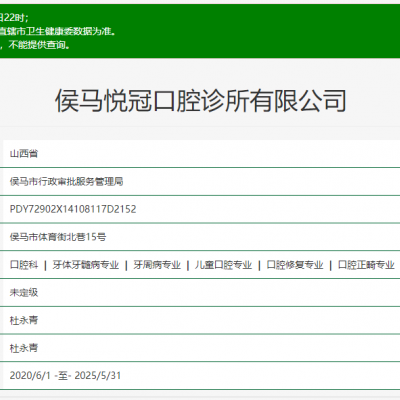Click the 口腔修复专业 entry
This screenshot has height=400, width=400.
tap(295, 265)
